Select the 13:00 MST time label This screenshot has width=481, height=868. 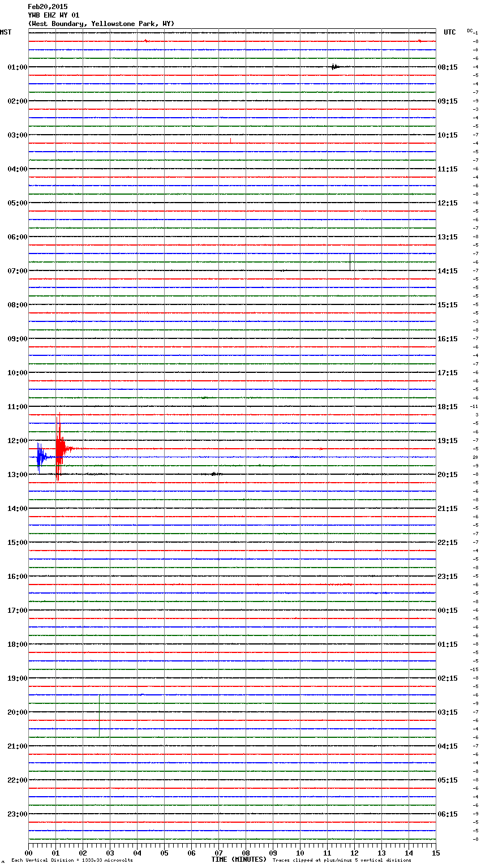click(17, 475)
